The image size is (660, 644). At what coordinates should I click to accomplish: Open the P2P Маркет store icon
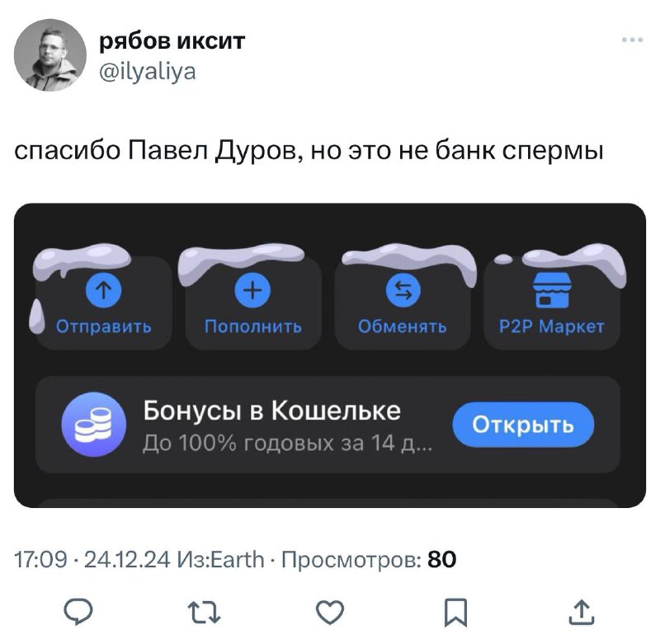pyautogui.click(x=552, y=290)
